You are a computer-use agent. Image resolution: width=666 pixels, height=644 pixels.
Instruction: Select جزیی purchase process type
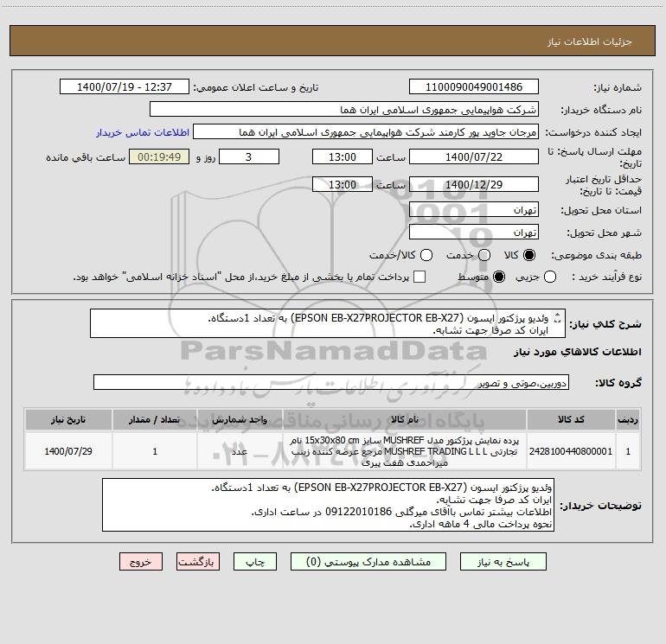tap(550, 277)
